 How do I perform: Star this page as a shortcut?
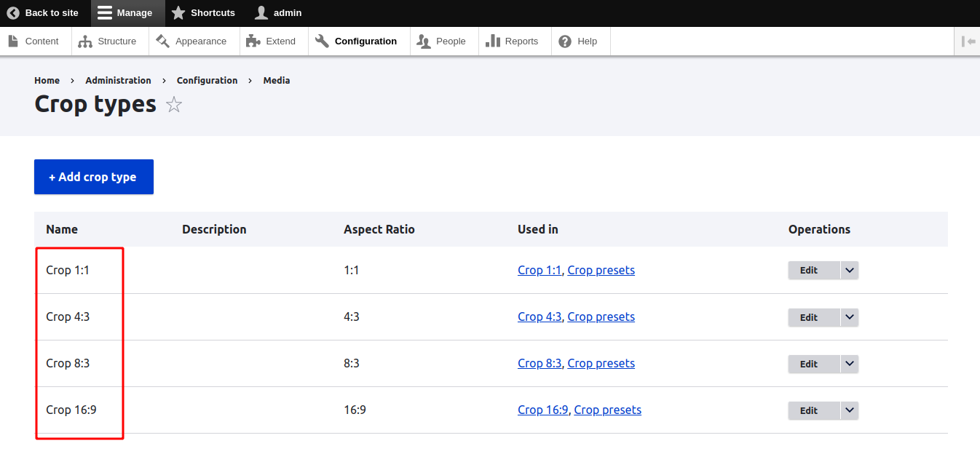[174, 105]
